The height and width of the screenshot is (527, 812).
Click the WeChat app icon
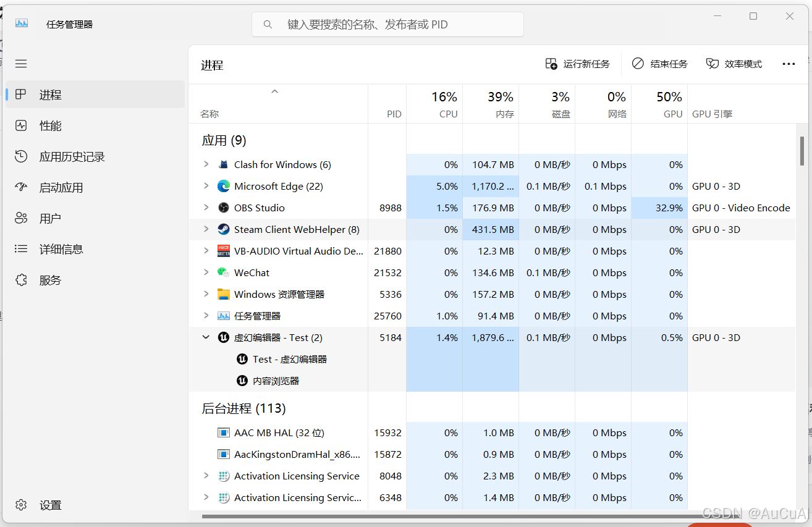pyautogui.click(x=224, y=272)
